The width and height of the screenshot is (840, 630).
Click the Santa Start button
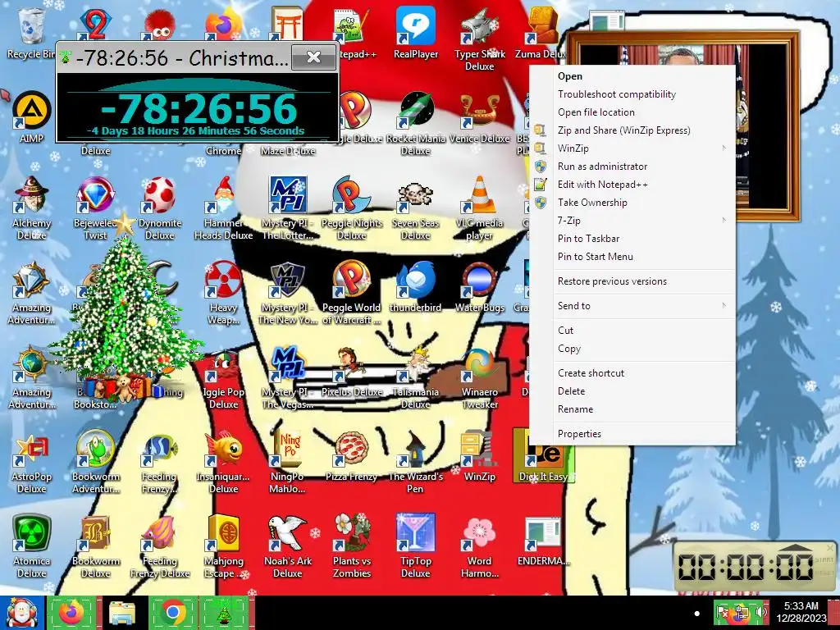(22, 613)
